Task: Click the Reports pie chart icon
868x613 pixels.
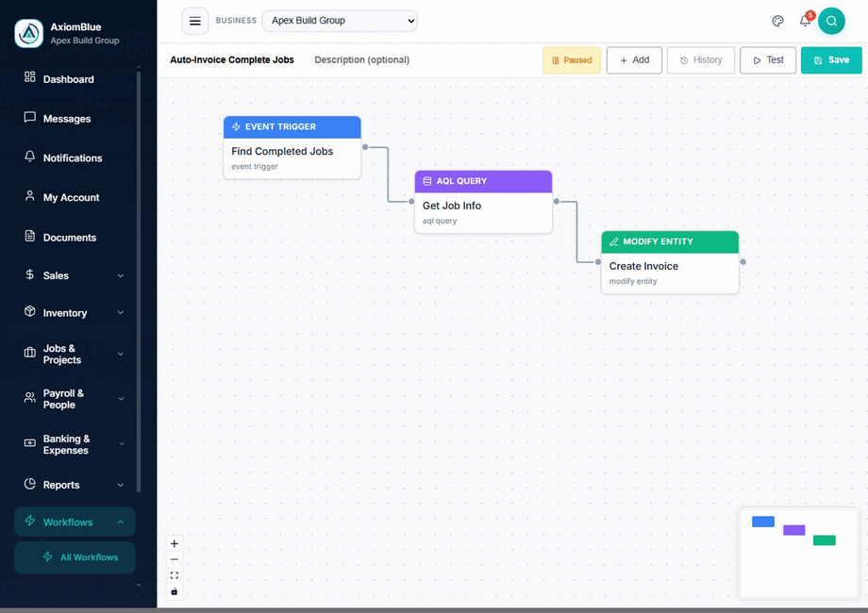Action: (x=30, y=484)
